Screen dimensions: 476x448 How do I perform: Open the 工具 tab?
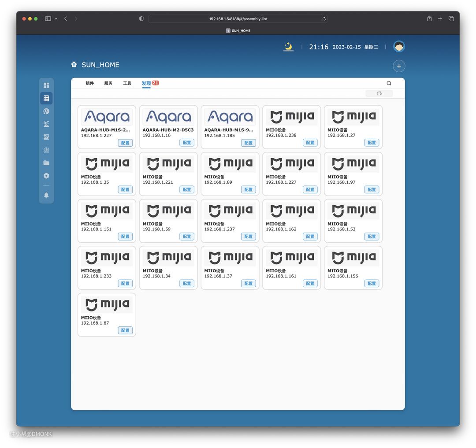127,83
